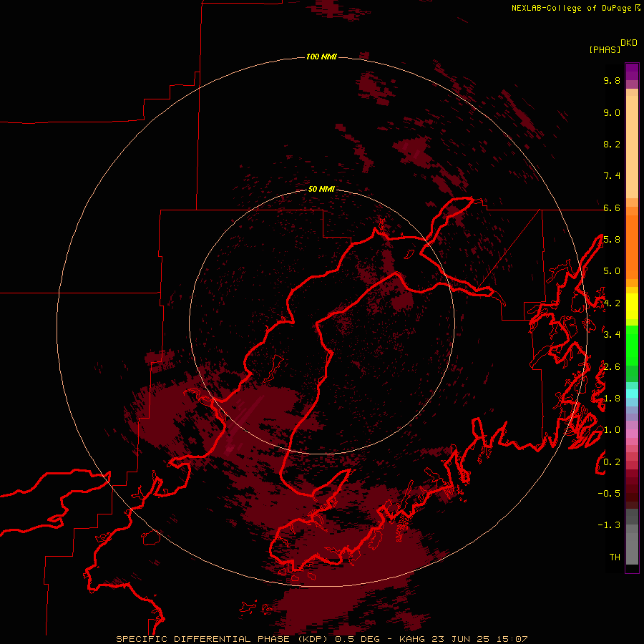Screen dimensions: 644x644
Task: Click the TH threshold label on scale
Action: [x=615, y=557]
